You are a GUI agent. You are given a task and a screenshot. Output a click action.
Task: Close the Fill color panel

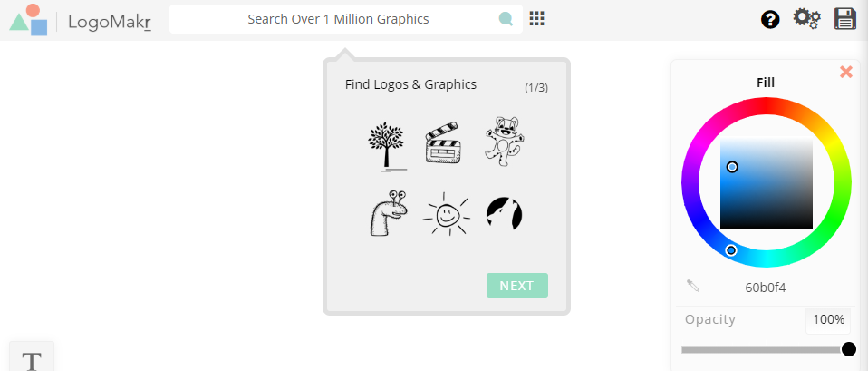point(846,72)
